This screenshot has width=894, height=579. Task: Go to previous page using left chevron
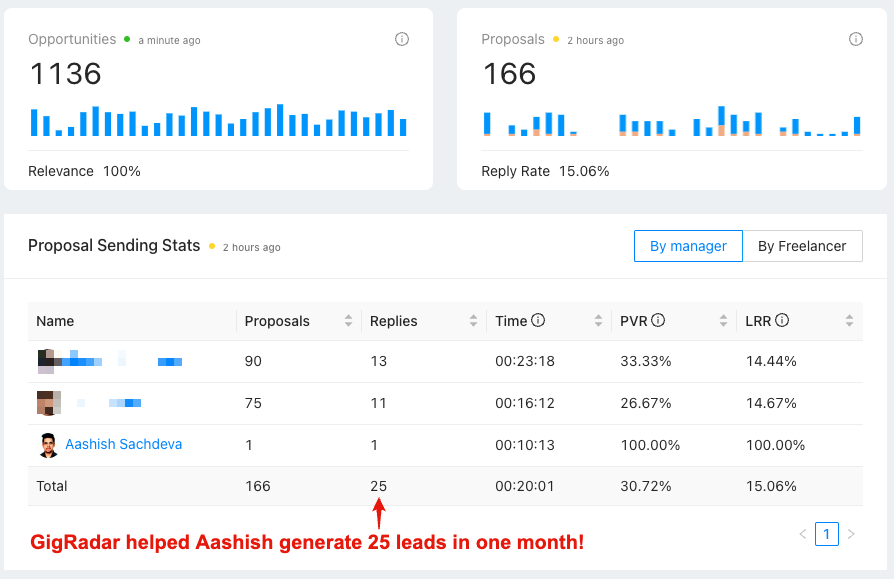(803, 534)
